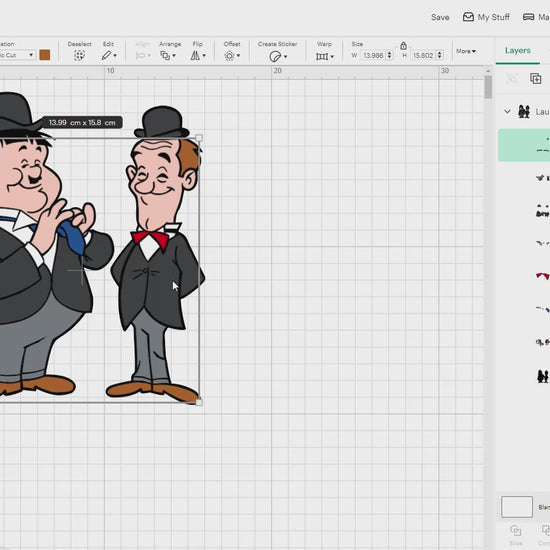Click Stan Laurel's bowler hat on canvas
This screenshot has width=550, height=550.
click(162, 122)
